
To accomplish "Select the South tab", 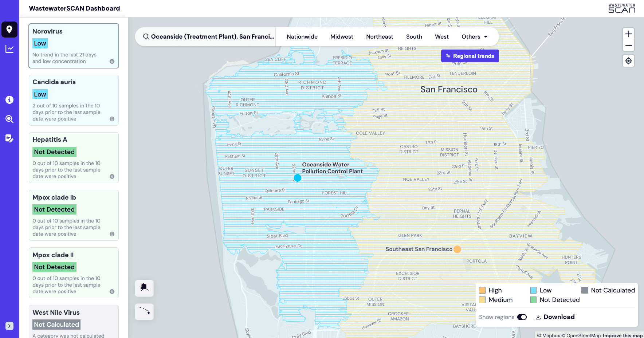I will point(414,37).
